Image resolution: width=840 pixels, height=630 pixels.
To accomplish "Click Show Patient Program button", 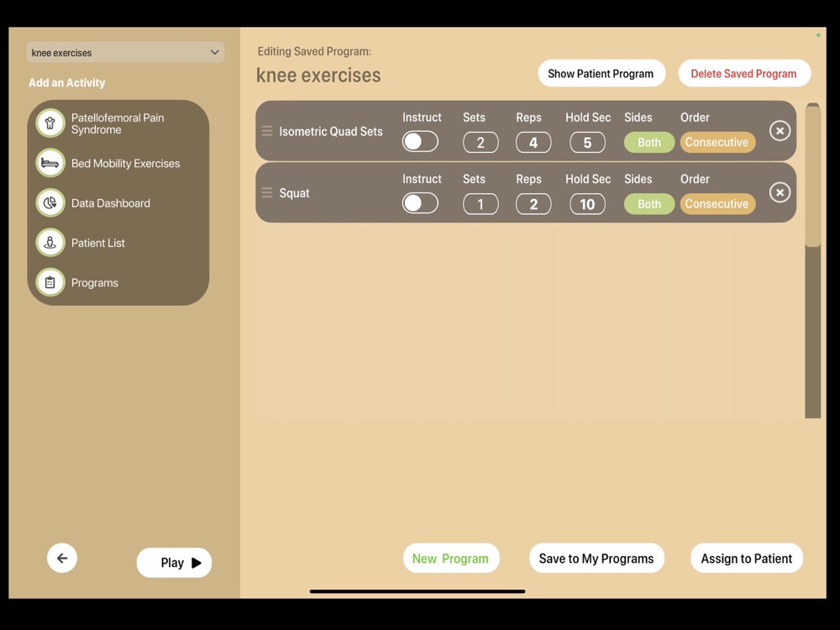I will 601,73.
